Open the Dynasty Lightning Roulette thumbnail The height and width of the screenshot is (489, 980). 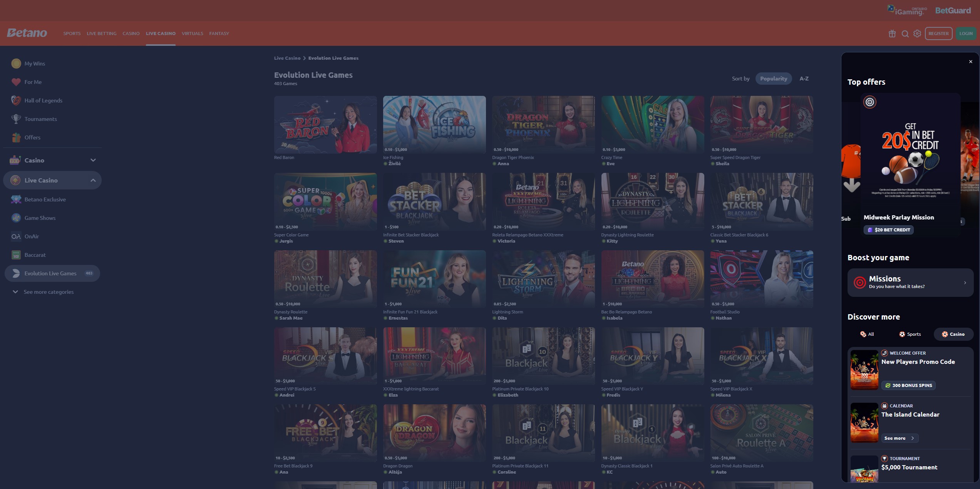point(653,202)
